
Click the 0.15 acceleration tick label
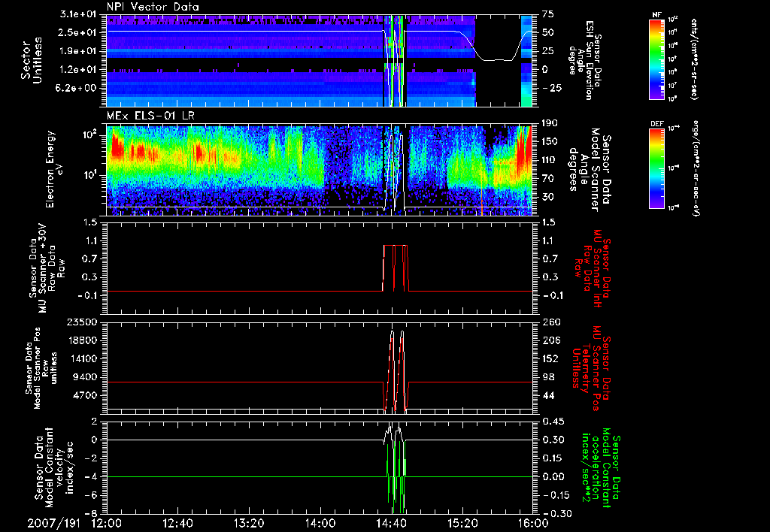coord(553,458)
